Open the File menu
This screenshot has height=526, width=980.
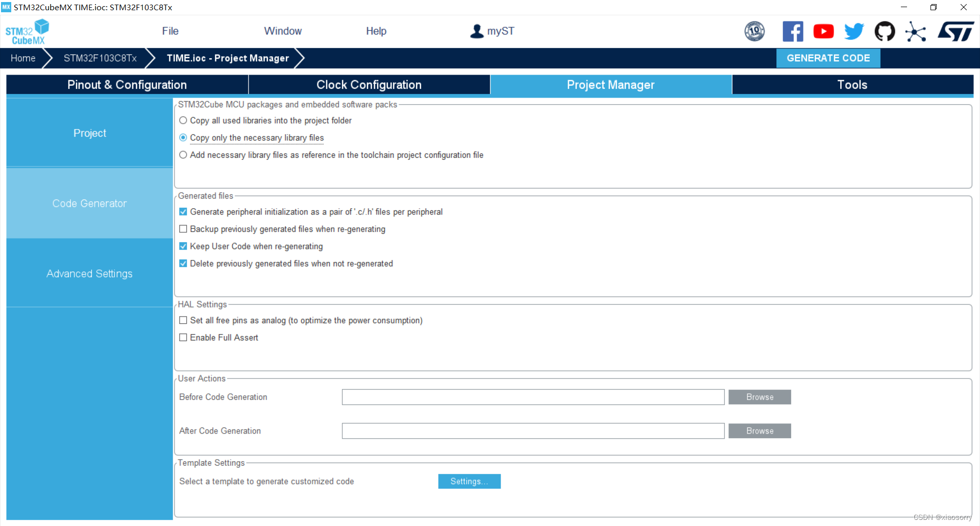point(170,31)
